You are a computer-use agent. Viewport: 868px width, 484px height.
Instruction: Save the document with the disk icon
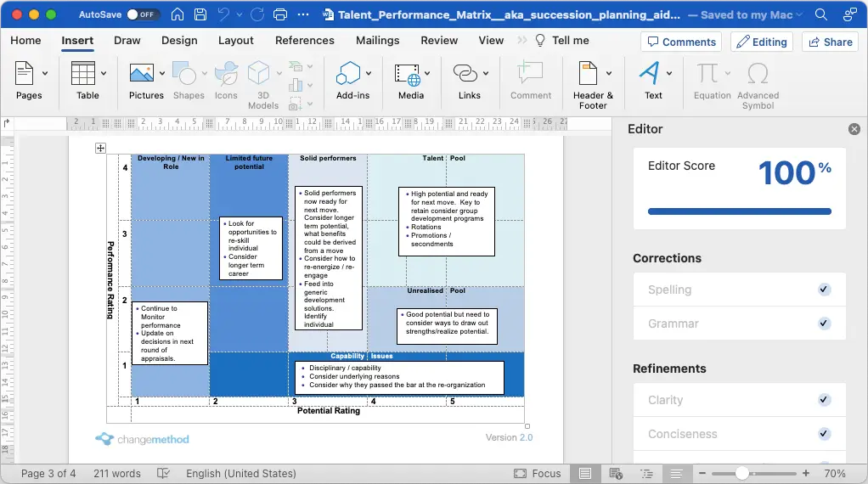[x=200, y=15]
